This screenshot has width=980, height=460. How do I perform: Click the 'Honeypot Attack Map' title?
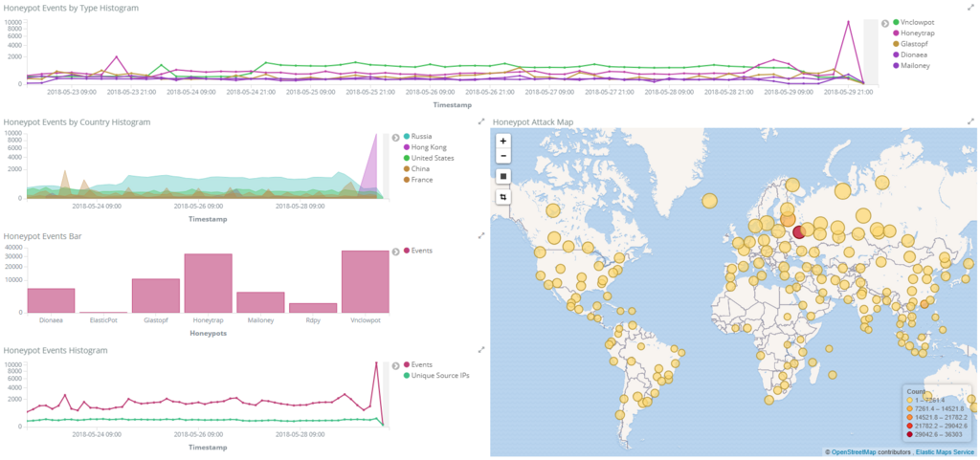532,122
